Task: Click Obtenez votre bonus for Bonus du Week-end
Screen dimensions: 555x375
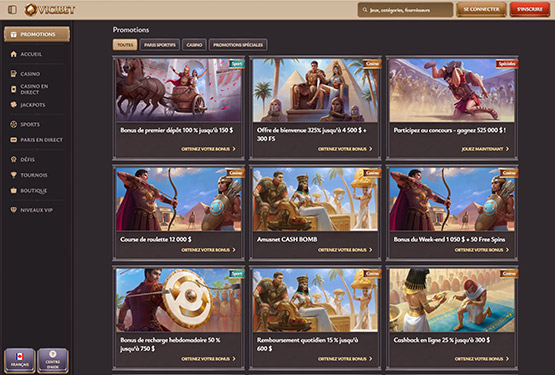Action: pos(482,250)
